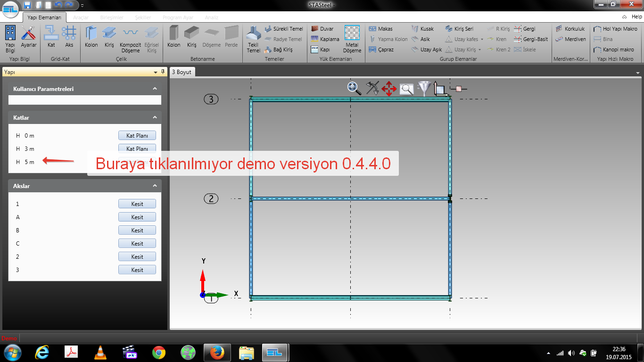The width and height of the screenshot is (644, 362).
Task: Collapse the Akslar section
Action: [155, 186]
